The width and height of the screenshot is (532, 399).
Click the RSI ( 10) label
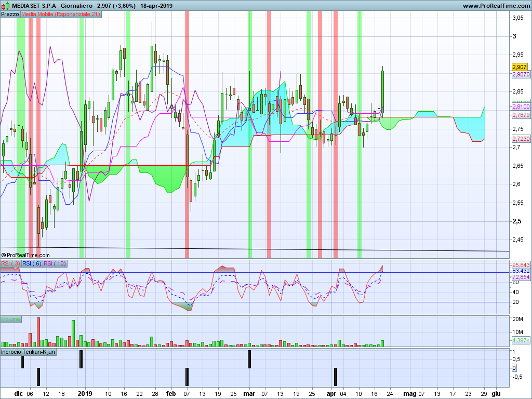(55, 263)
